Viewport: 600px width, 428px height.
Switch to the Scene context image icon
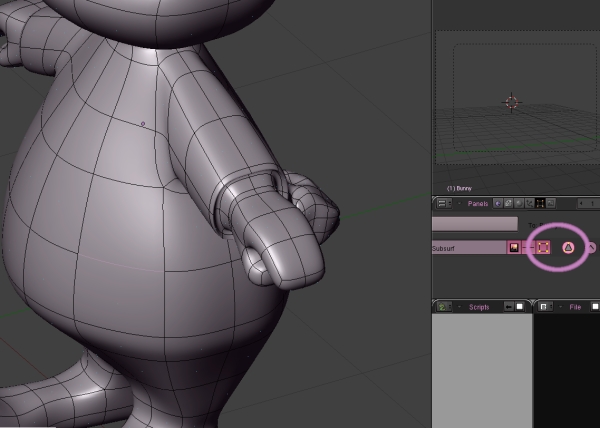coord(551,203)
